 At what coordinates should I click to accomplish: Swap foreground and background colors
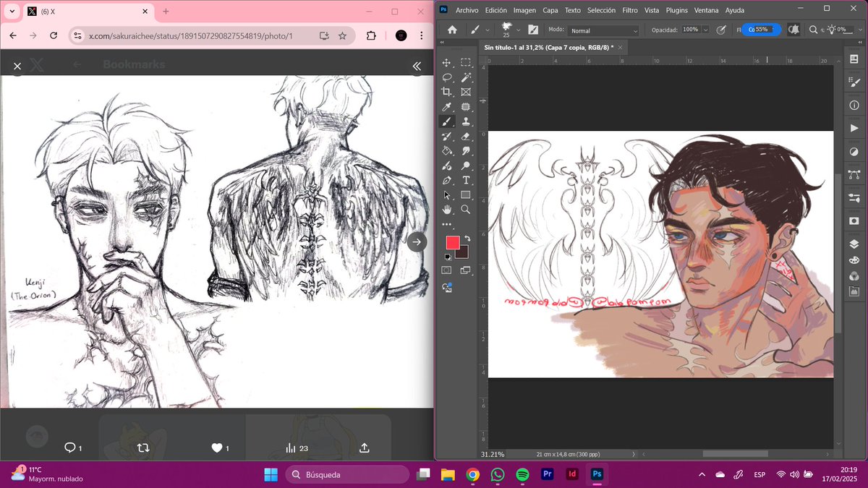pos(467,238)
